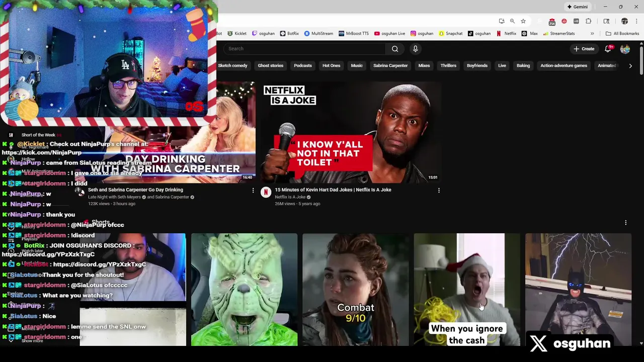Open green Grinch mask Short

coord(244,290)
